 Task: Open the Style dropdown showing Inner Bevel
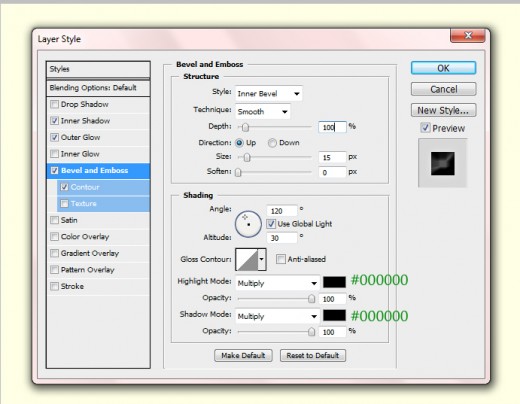point(269,94)
